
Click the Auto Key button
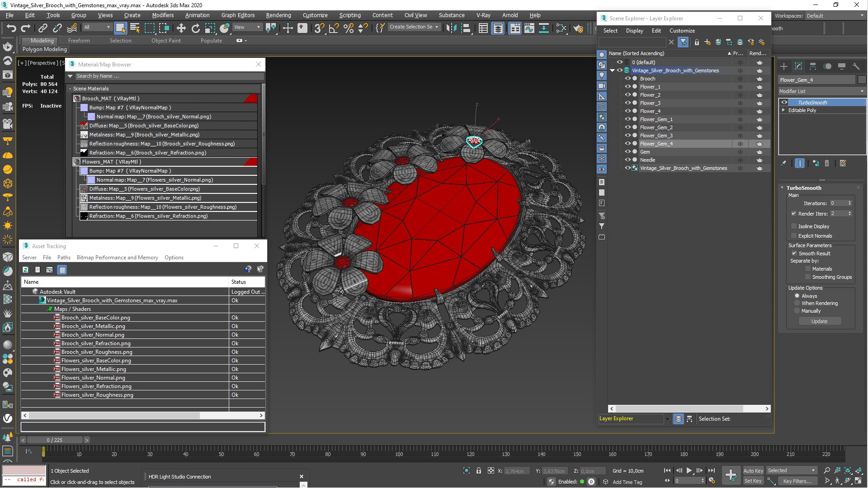click(x=753, y=470)
